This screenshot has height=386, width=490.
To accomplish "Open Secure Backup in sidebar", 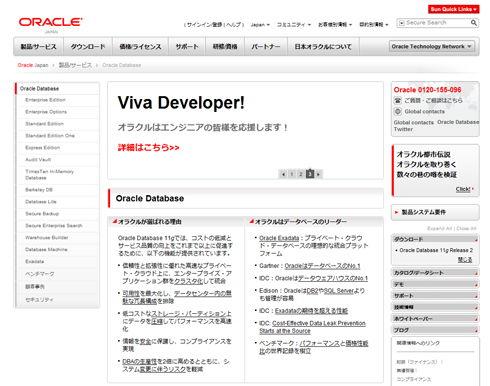I will 42,214.
